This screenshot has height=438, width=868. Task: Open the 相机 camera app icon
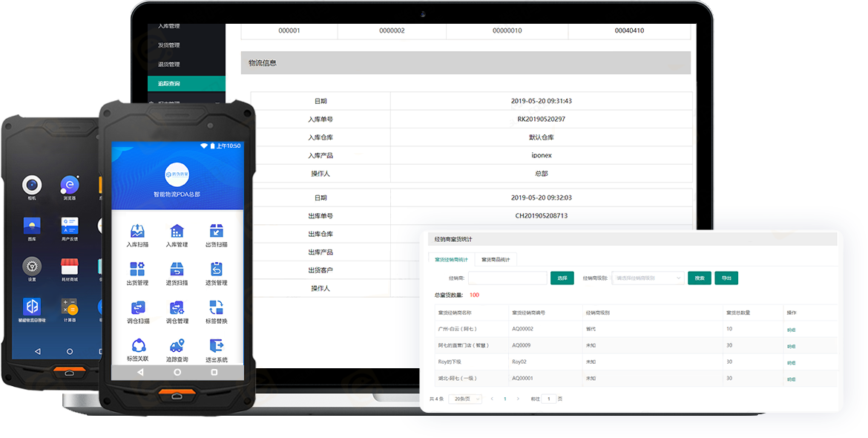point(31,185)
